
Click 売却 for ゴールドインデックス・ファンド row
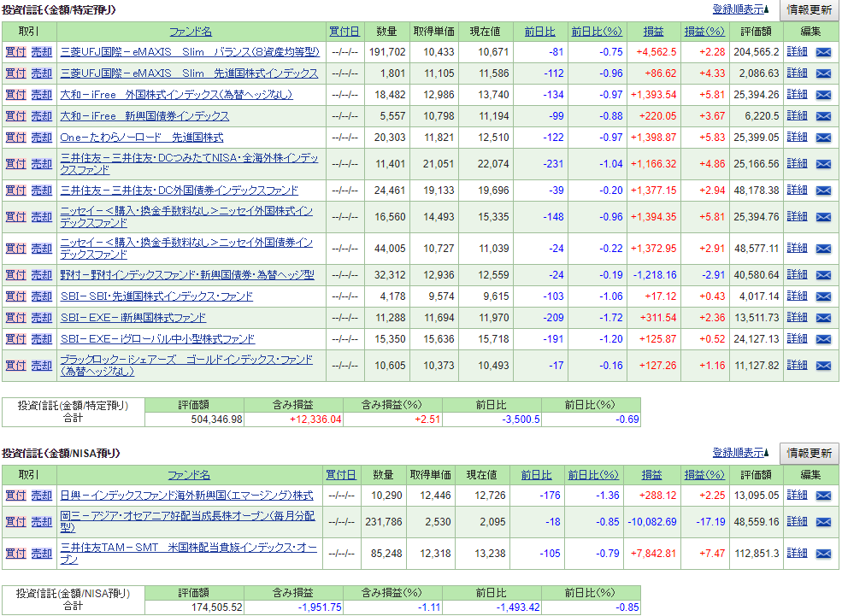coord(41,366)
